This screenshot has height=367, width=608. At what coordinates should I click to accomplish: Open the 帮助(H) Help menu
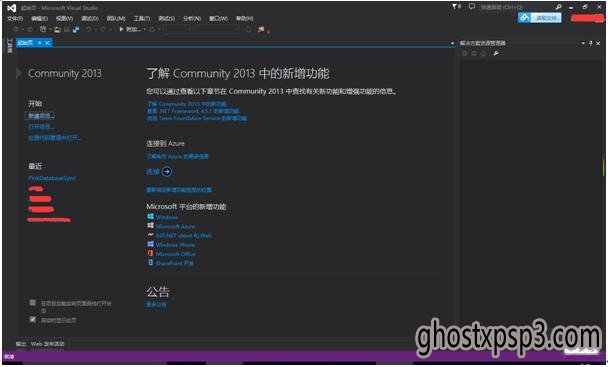coord(245,19)
